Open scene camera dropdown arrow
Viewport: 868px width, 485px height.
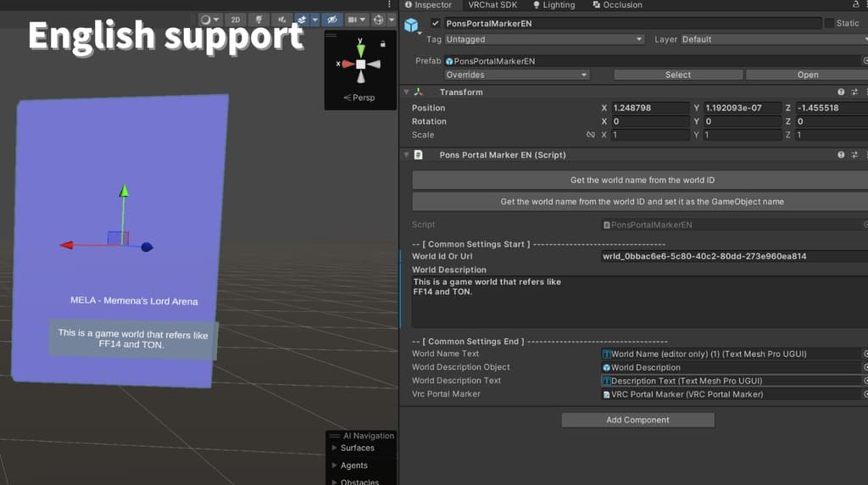click(x=363, y=20)
